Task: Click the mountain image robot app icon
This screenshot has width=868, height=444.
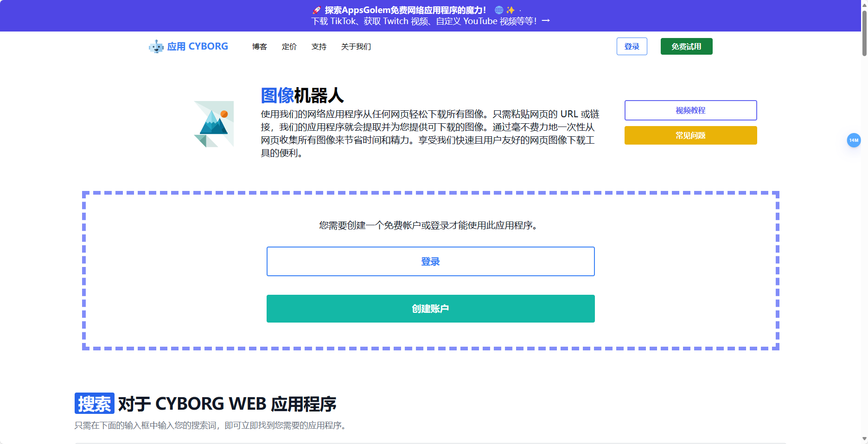Action: (x=214, y=124)
